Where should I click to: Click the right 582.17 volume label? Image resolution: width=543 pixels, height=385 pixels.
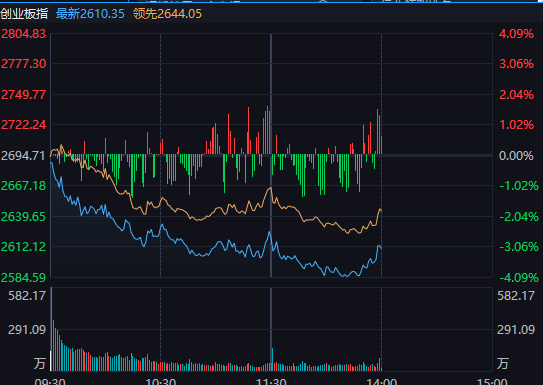pos(516,296)
